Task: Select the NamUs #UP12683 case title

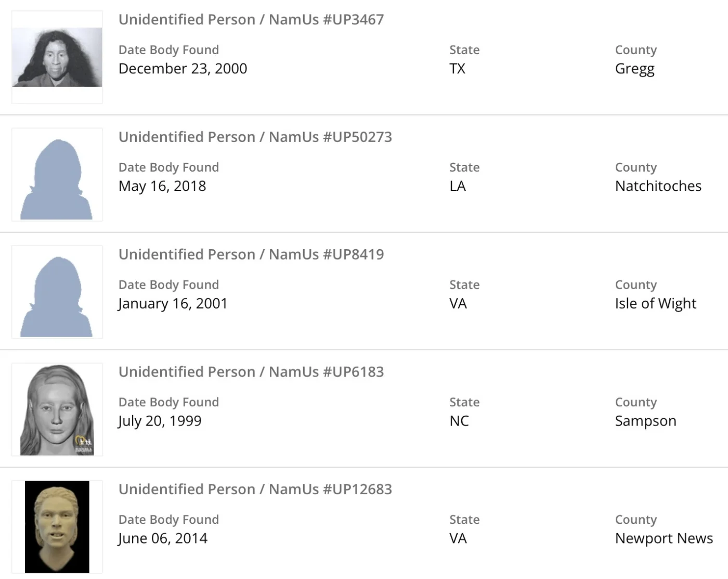Action: point(255,490)
